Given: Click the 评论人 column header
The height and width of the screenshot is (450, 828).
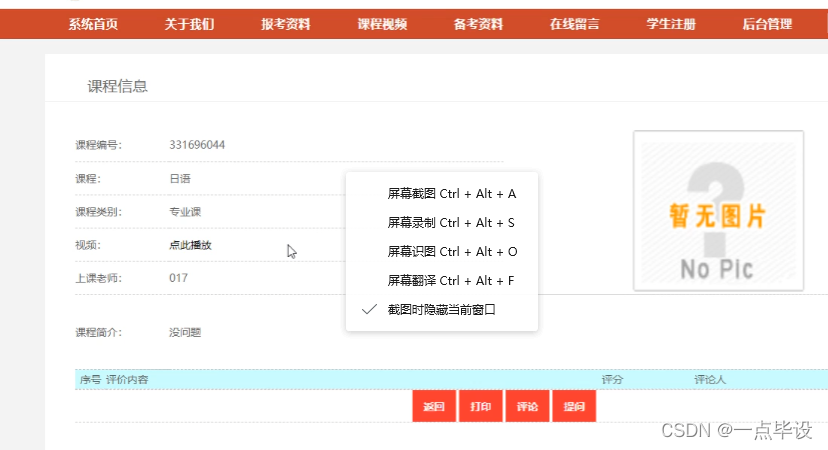Looking at the screenshot, I should click(x=710, y=379).
